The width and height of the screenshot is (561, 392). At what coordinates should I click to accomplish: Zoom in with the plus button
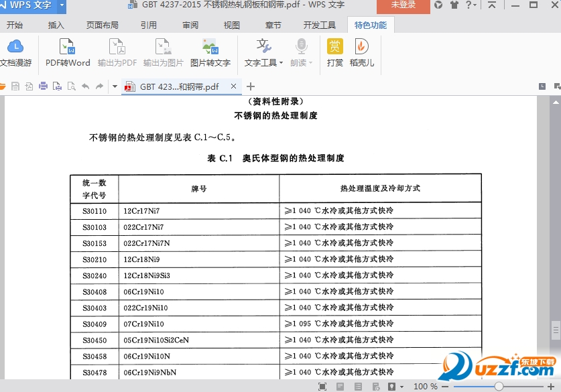tap(551, 387)
